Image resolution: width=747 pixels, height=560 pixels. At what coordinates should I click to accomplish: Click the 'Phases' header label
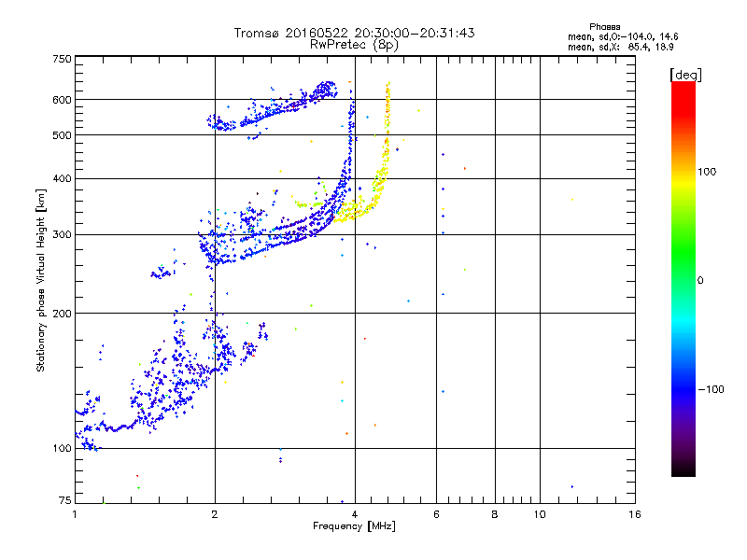pos(604,27)
